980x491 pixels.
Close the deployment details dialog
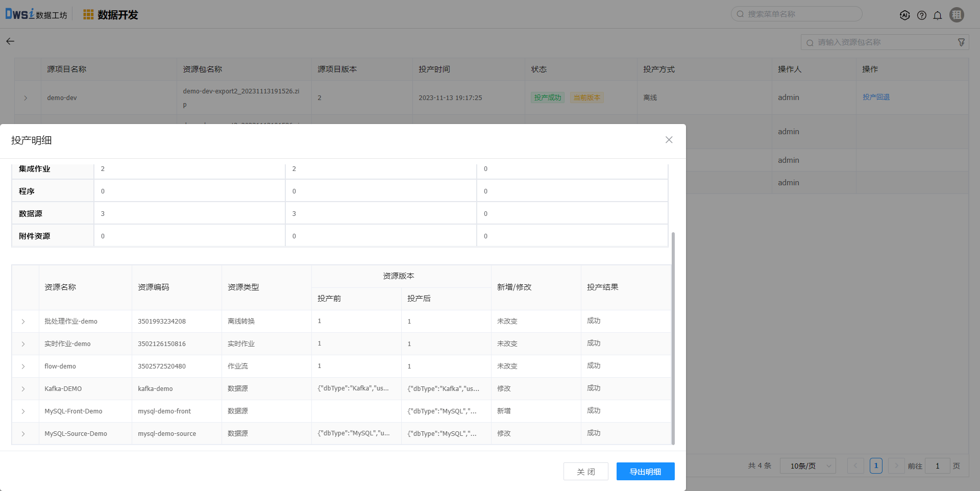pyautogui.click(x=669, y=140)
